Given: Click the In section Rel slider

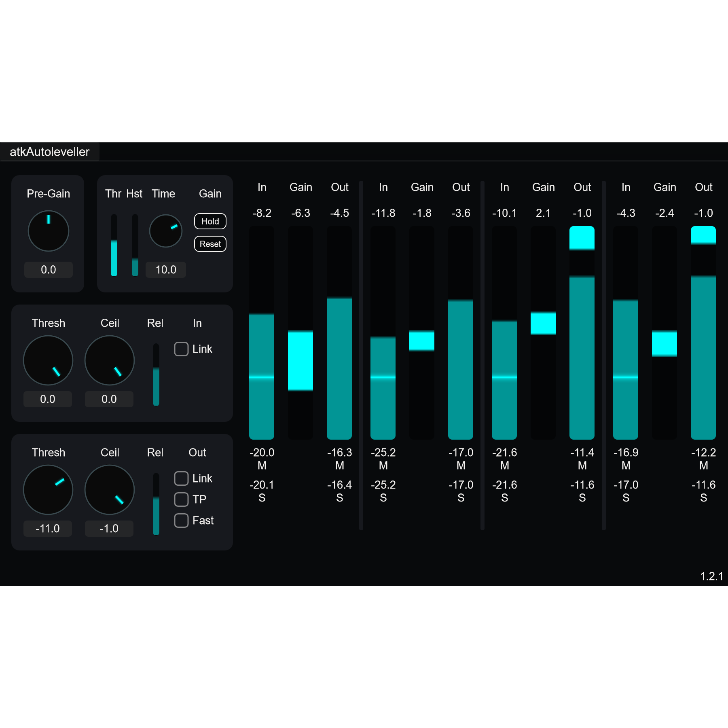Looking at the screenshot, I should [x=156, y=375].
